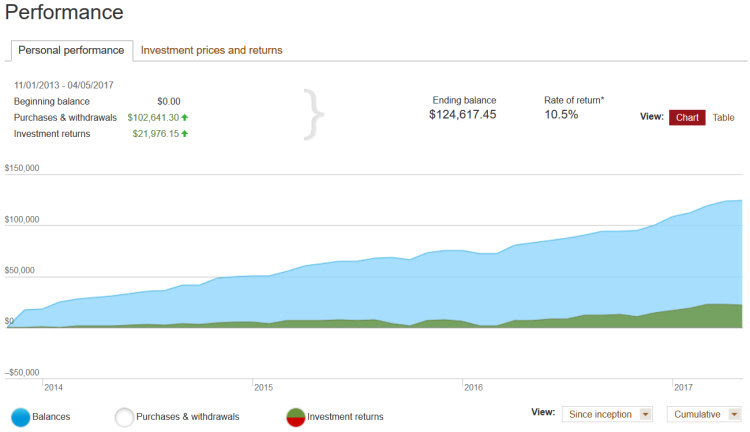Viewport: 750px width, 432px height.
Task: Click the Purchases & withdrawals amount $102,641.30
Action: pyautogui.click(x=153, y=117)
